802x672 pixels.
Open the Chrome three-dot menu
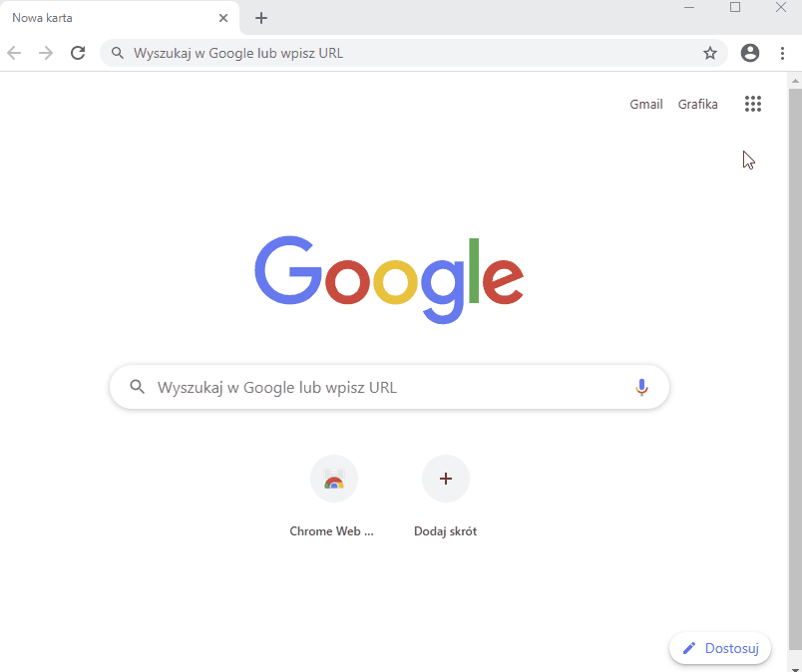782,53
